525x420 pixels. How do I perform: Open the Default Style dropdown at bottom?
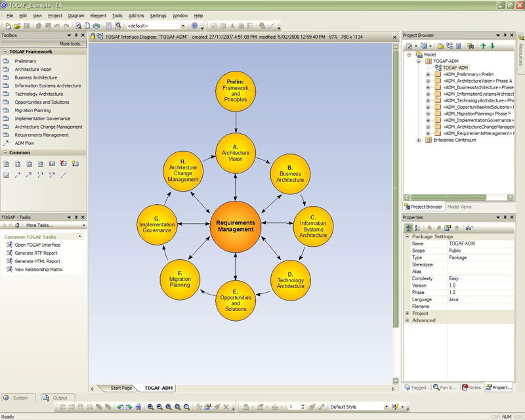click(386, 407)
